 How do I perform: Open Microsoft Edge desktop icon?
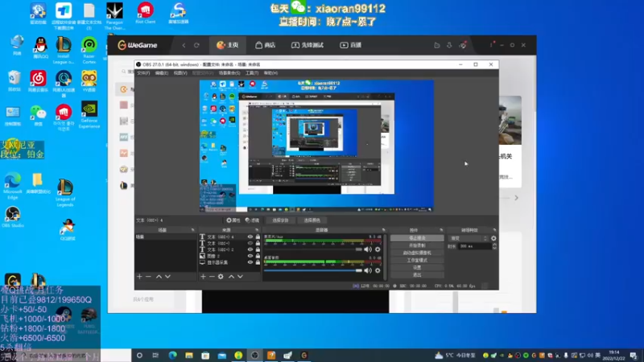pyautogui.click(x=13, y=186)
